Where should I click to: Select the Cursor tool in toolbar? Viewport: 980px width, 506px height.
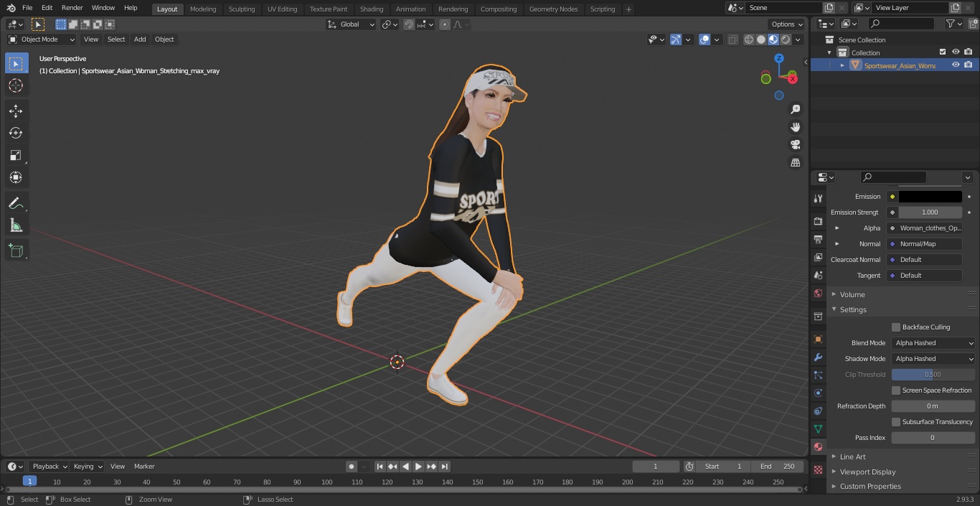coord(16,85)
